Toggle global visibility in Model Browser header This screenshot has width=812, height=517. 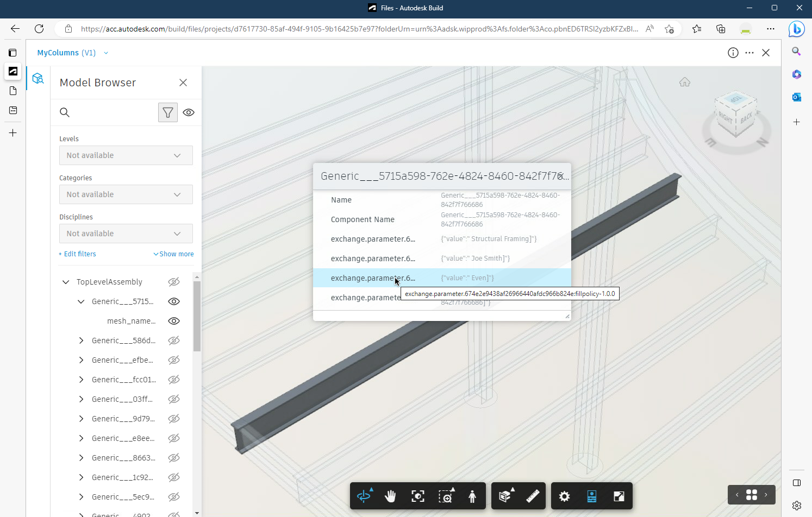(x=189, y=112)
